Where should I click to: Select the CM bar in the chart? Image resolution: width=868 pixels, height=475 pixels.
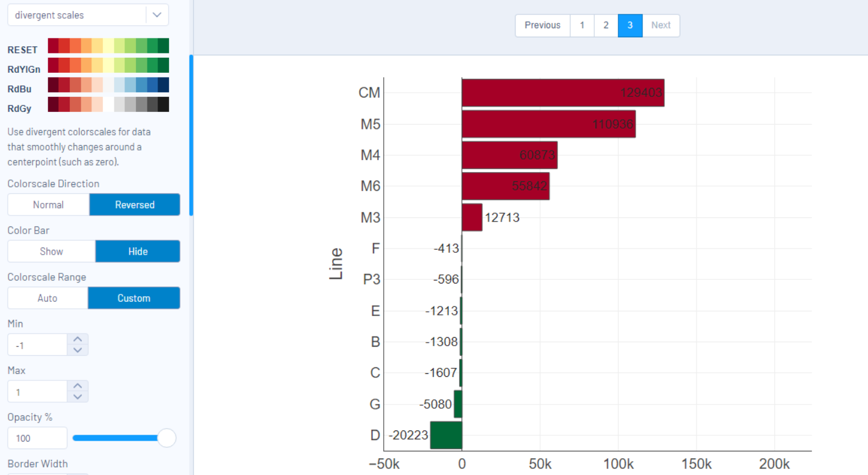click(x=562, y=93)
